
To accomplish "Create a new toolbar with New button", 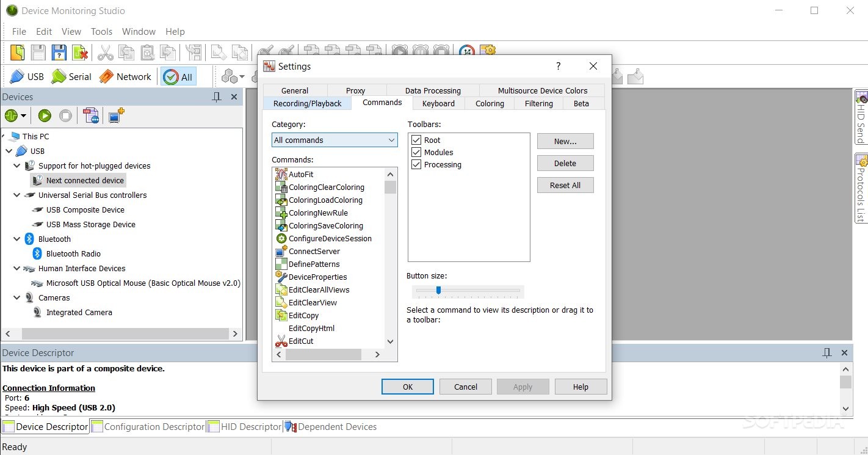I will click(x=565, y=141).
